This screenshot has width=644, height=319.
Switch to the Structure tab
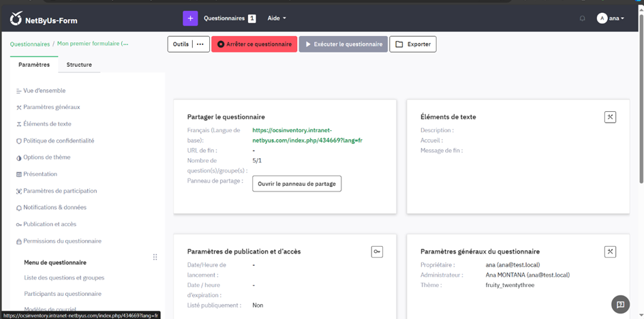click(79, 65)
